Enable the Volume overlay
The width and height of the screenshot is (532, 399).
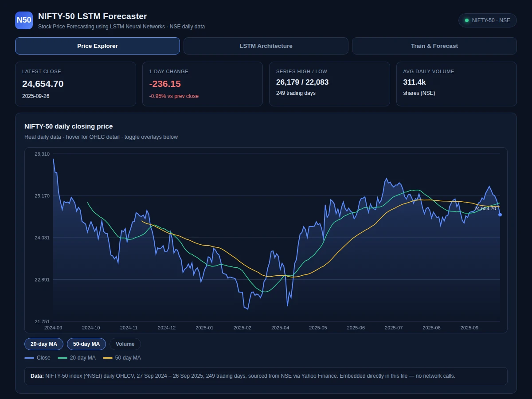(x=125, y=344)
